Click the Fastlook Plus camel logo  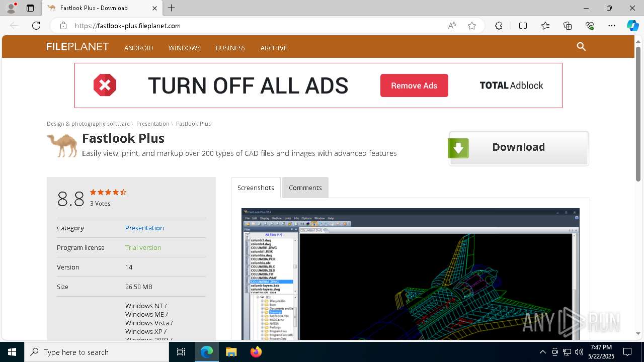pos(62,145)
